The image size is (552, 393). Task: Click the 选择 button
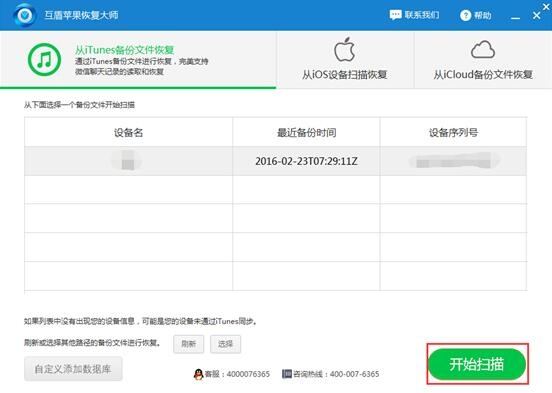pyautogui.click(x=225, y=344)
